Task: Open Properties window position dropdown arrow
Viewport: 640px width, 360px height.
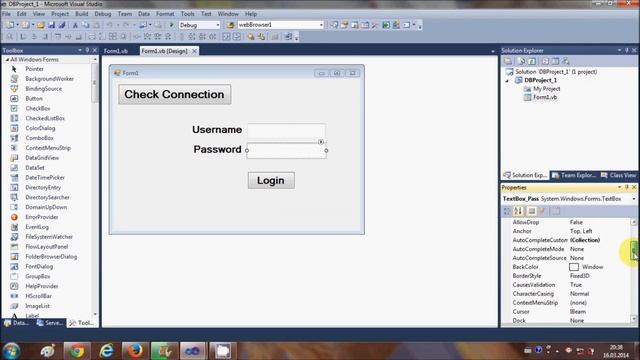Action: click(x=619, y=187)
